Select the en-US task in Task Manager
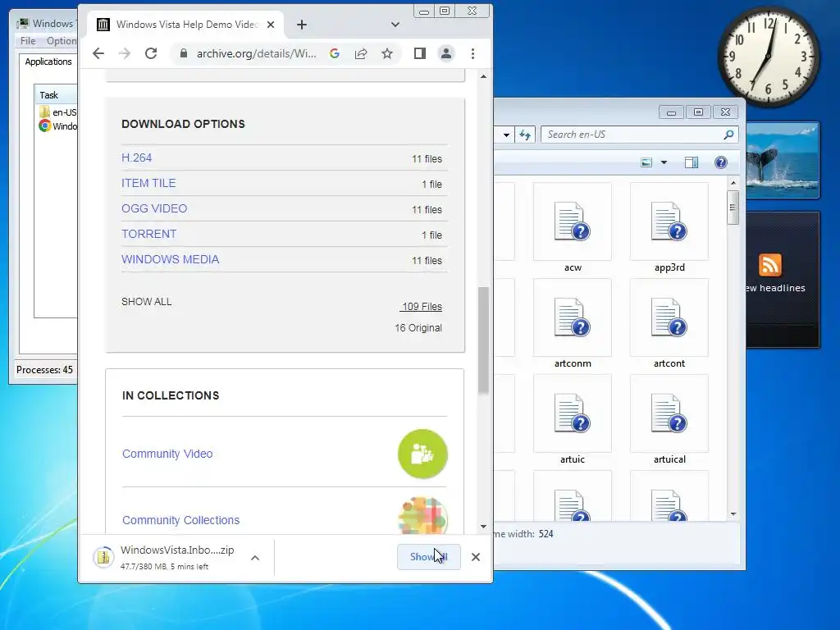The image size is (840, 630). point(58,112)
